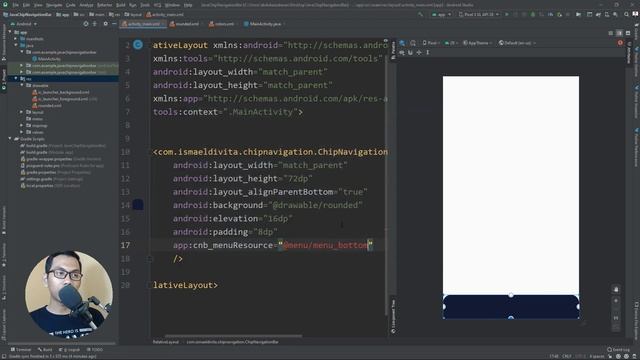Viewport: 640px width, 360px height.
Task: Open the TODO tool window
Action: (95, 350)
